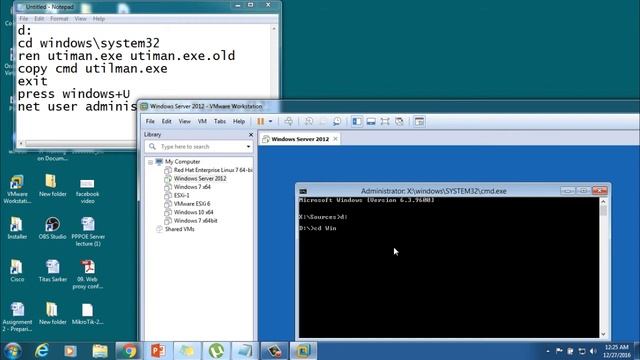Take a snapshot of this virtual machine
This screenshot has width=640, height=360.
[x=309, y=121]
